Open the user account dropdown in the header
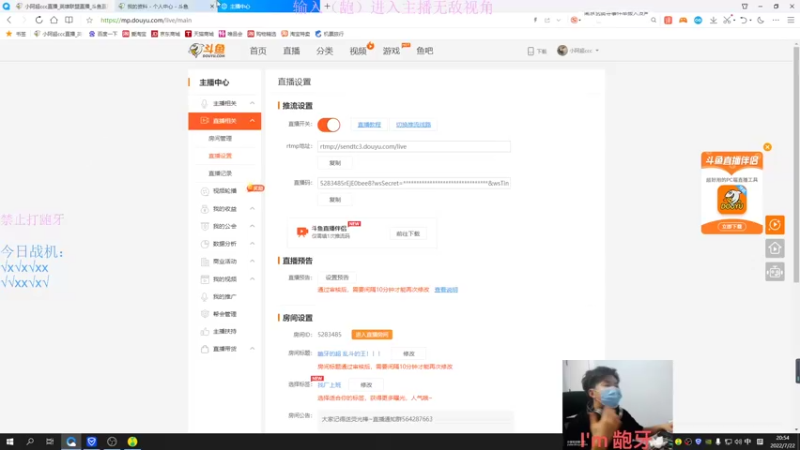This screenshot has width=800, height=450. coord(578,51)
